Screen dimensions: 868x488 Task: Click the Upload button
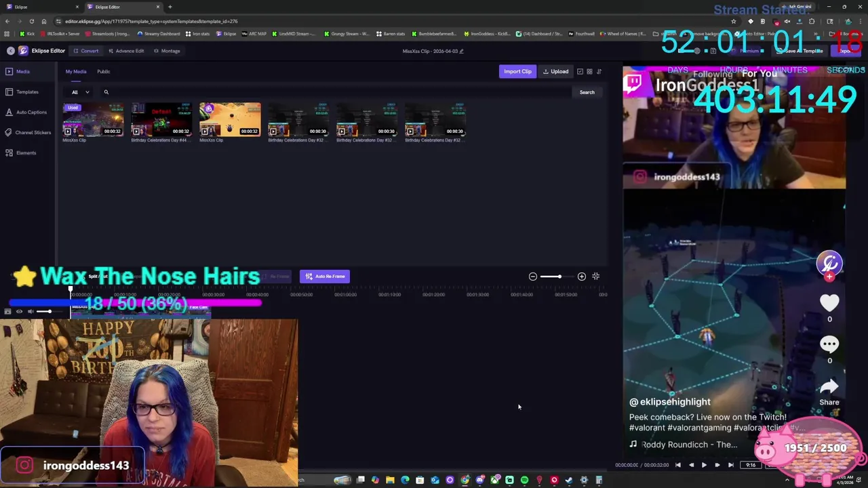click(x=555, y=71)
